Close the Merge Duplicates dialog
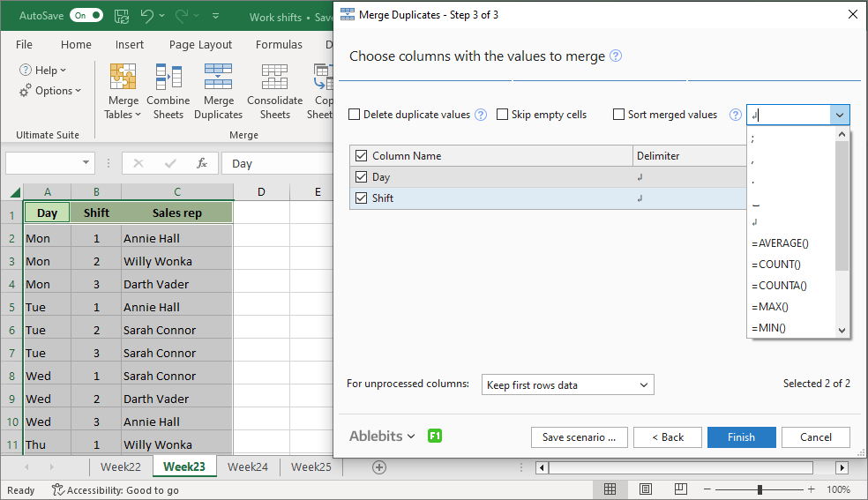The height and width of the screenshot is (500, 868). pyautogui.click(x=852, y=14)
